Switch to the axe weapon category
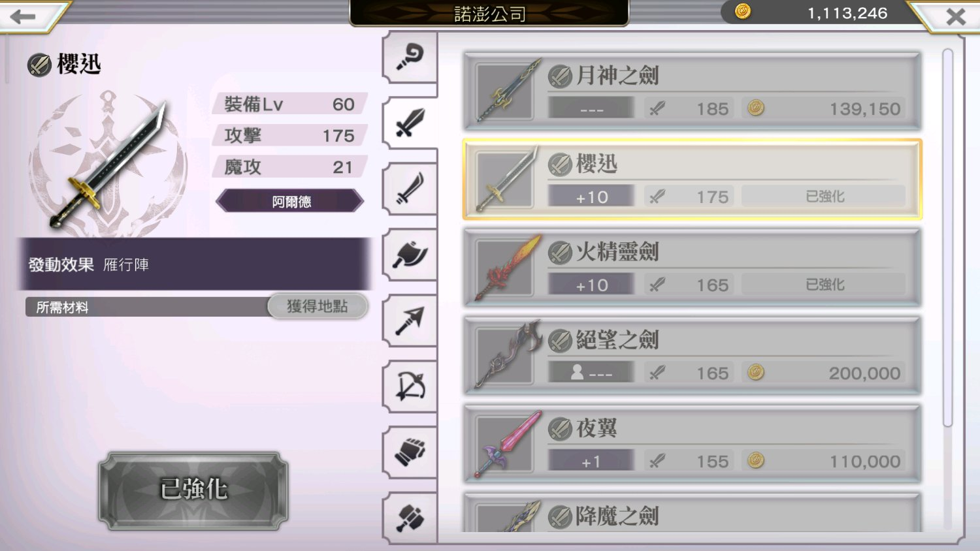980x551 pixels. [410, 255]
